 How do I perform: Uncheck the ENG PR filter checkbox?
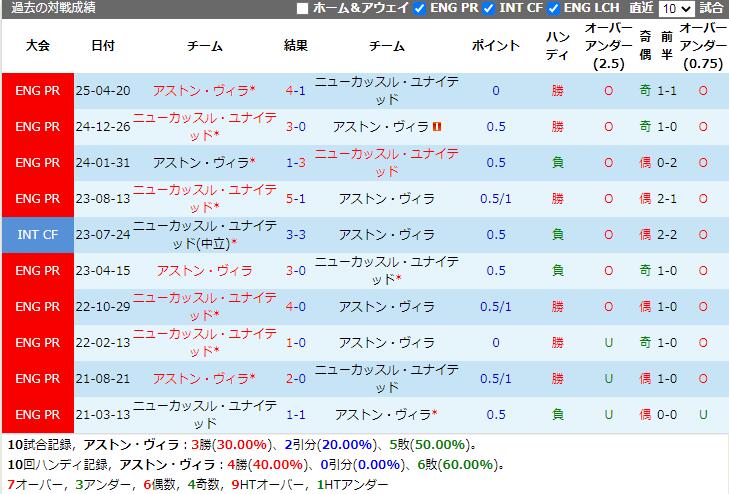click(x=419, y=8)
